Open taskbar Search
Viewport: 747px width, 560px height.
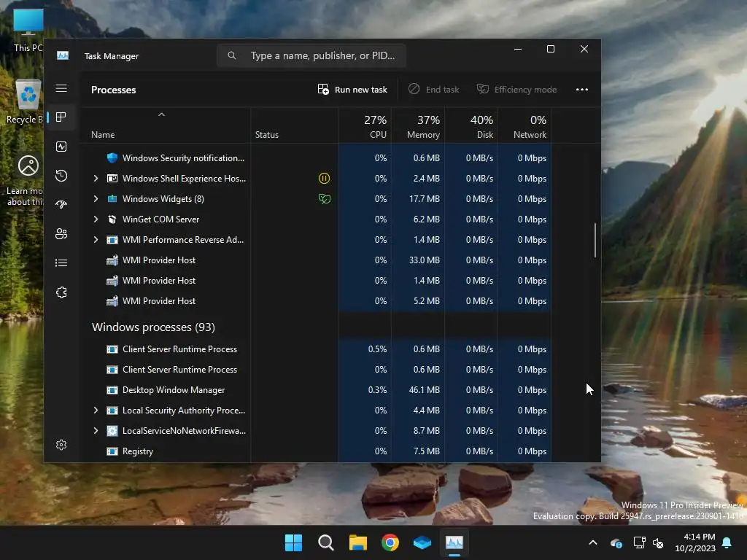(326, 542)
